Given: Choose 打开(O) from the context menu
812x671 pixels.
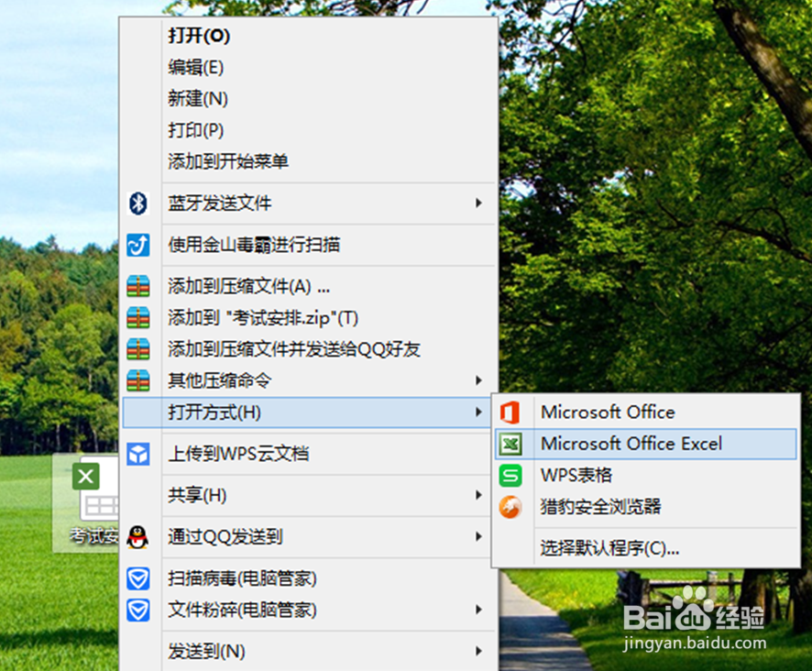Looking at the screenshot, I should coord(308,36).
